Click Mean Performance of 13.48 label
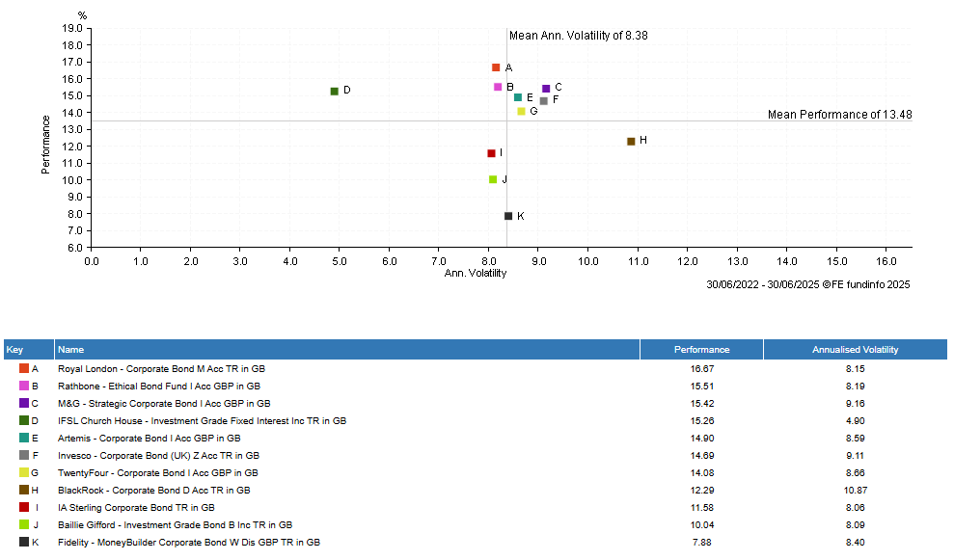 pos(839,115)
